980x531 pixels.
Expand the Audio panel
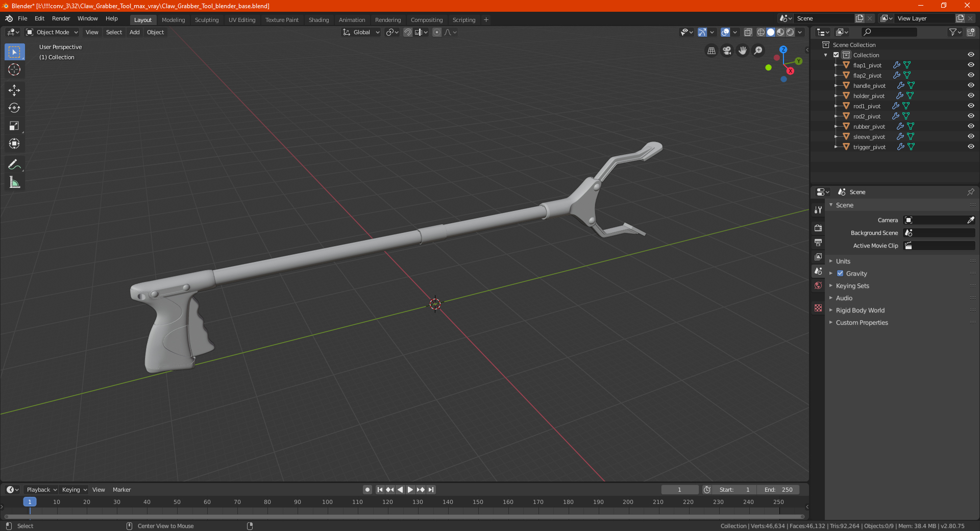point(844,298)
